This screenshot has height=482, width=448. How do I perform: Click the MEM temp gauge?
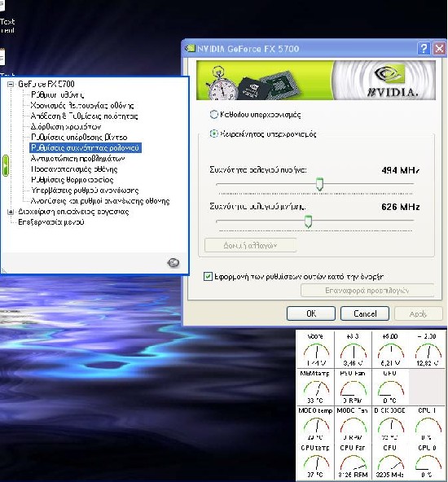(x=316, y=387)
